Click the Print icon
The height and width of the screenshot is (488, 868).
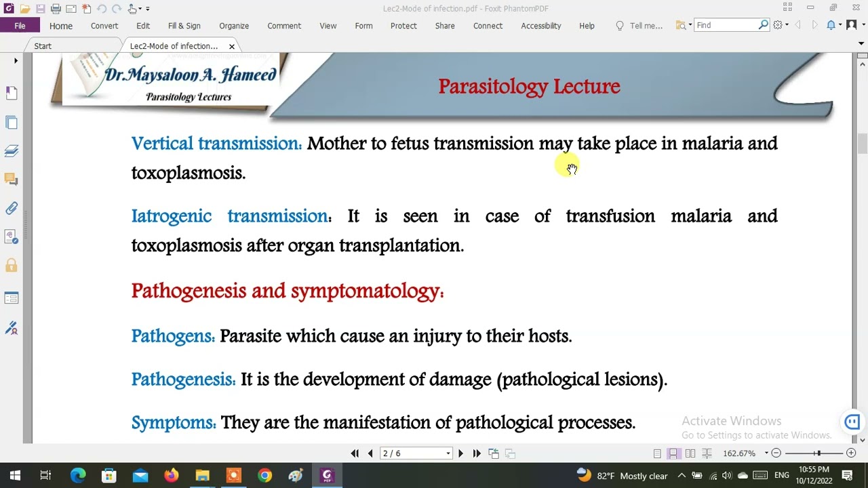[x=56, y=9]
